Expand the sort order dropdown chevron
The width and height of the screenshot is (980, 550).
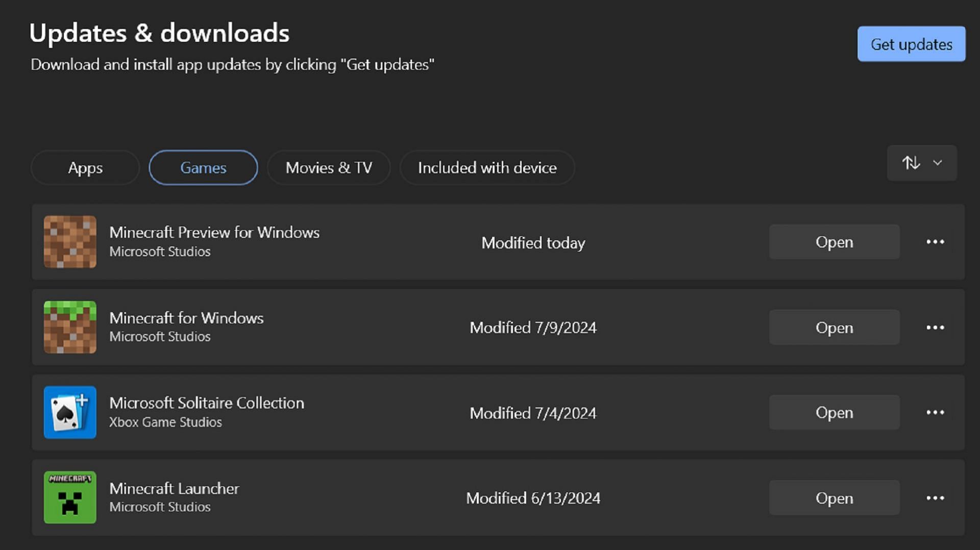938,163
